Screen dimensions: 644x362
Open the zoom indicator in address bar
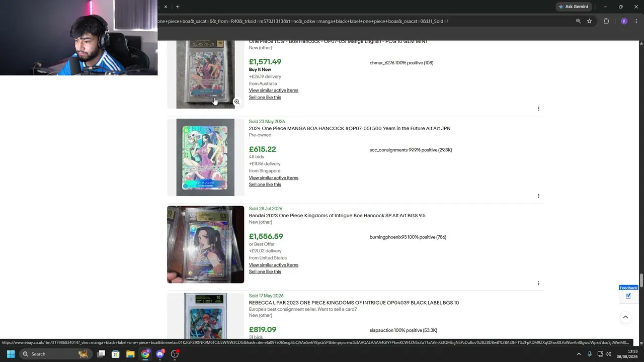pos(578,21)
